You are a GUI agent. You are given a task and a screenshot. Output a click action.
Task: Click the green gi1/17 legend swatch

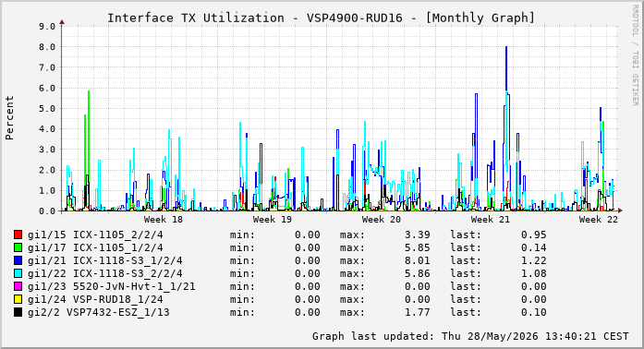18,247
